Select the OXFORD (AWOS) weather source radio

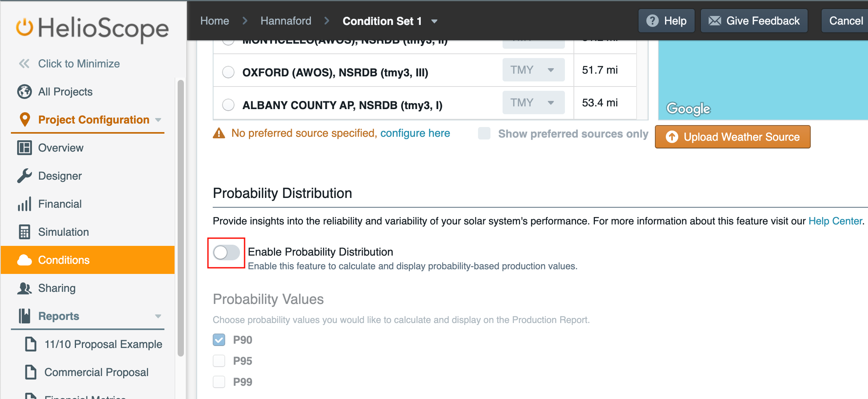pos(228,72)
